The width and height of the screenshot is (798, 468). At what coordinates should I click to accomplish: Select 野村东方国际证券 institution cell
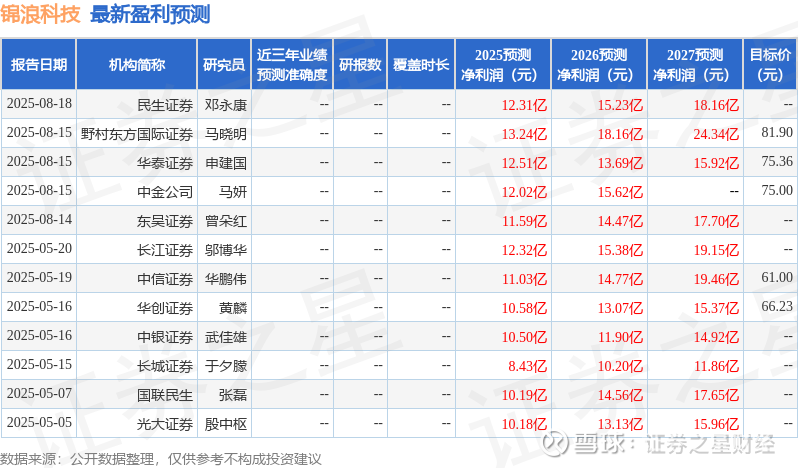coord(137,134)
